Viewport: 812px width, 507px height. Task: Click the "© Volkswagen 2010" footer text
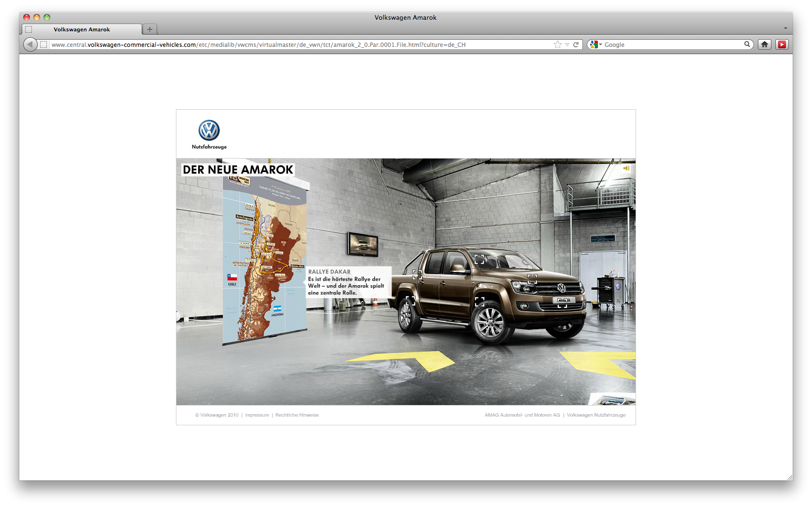point(217,415)
